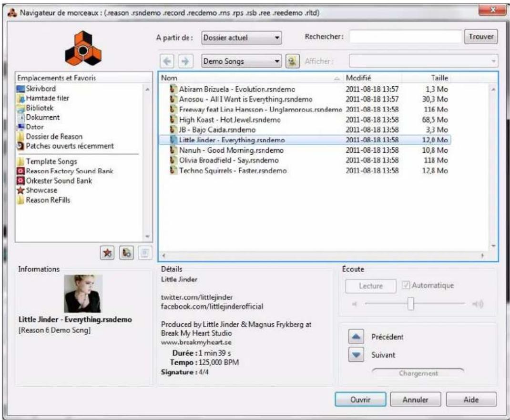Image resolution: width=510 pixels, height=420 pixels.
Task: Click the file list down scroll arrow
Action: pyautogui.click(x=493, y=246)
